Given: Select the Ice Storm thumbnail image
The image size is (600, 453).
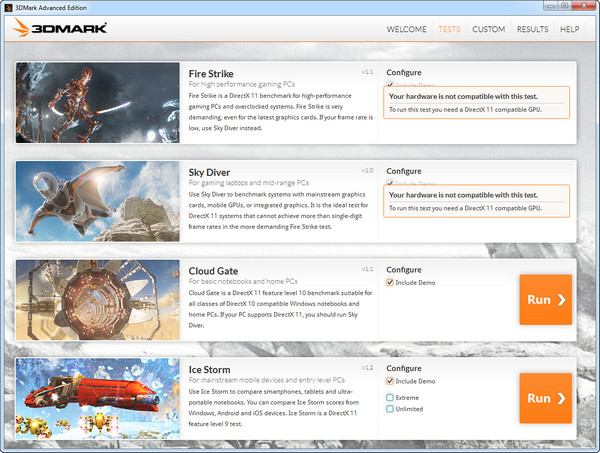Looking at the screenshot, I should coord(98,397).
